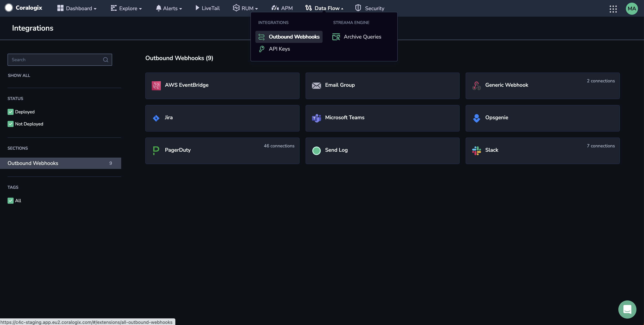Click the AWS EventBridge logo

[x=156, y=86]
